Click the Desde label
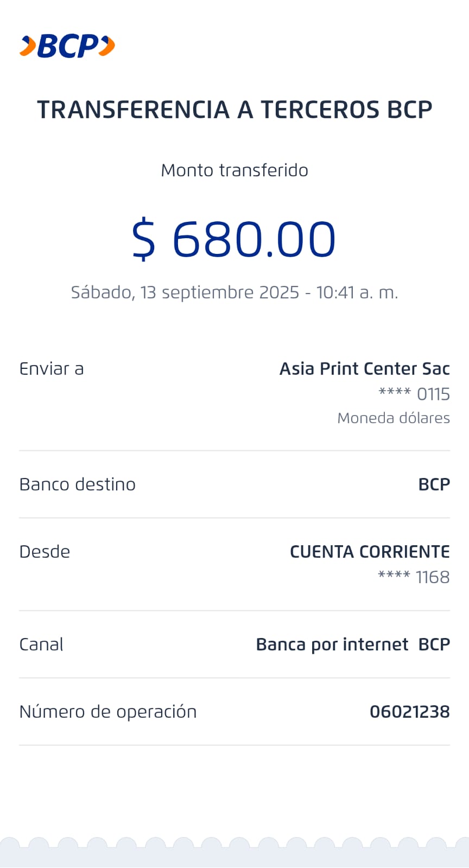This screenshot has height=868, width=469. coord(45,552)
